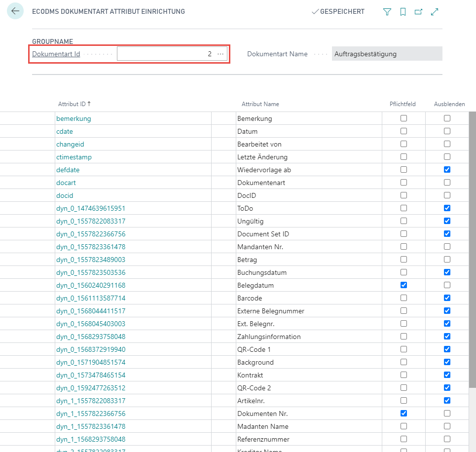The image size is (476, 452).
Task: Check Ausblenden for Datum row
Action: [x=447, y=131]
